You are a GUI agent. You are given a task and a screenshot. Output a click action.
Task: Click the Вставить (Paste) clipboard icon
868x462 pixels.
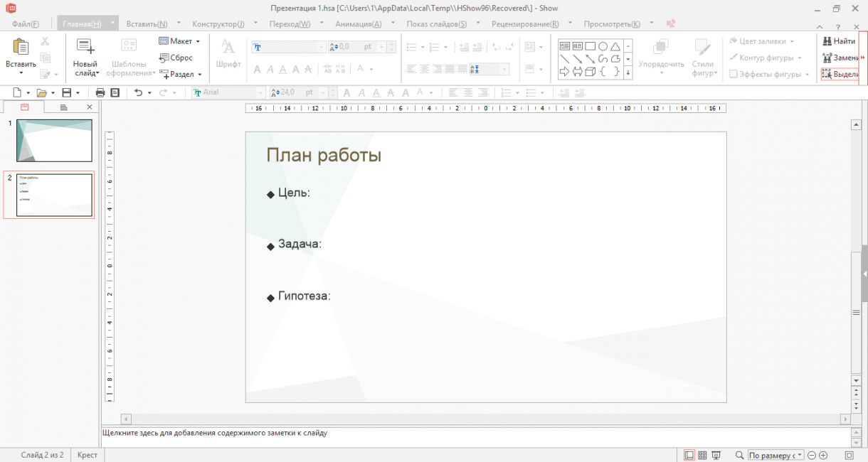click(21, 48)
